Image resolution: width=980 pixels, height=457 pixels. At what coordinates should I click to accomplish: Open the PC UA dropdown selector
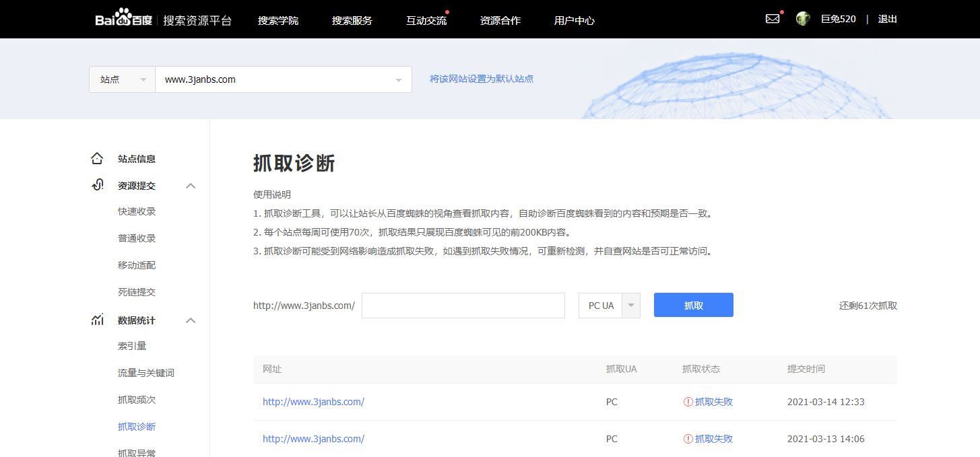pyautogui.click(x=630, y=305)
